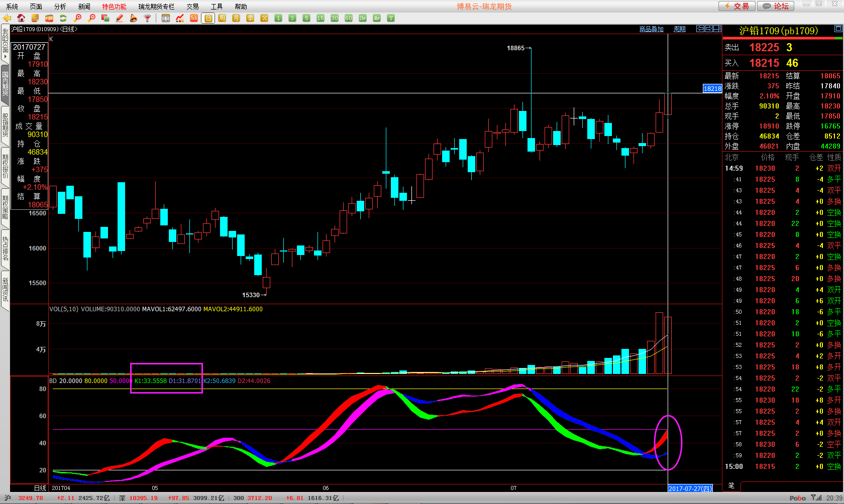Select the 2hr period chart button

[x=363, y=18]
